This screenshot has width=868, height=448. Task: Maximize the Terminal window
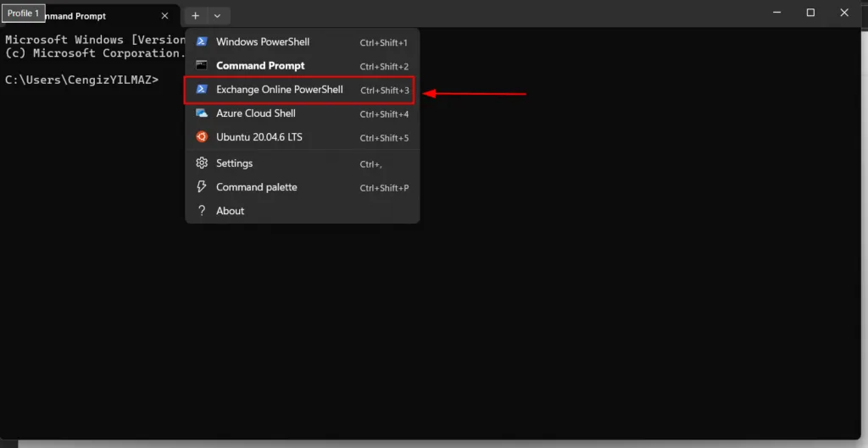(x=810, y=13)
